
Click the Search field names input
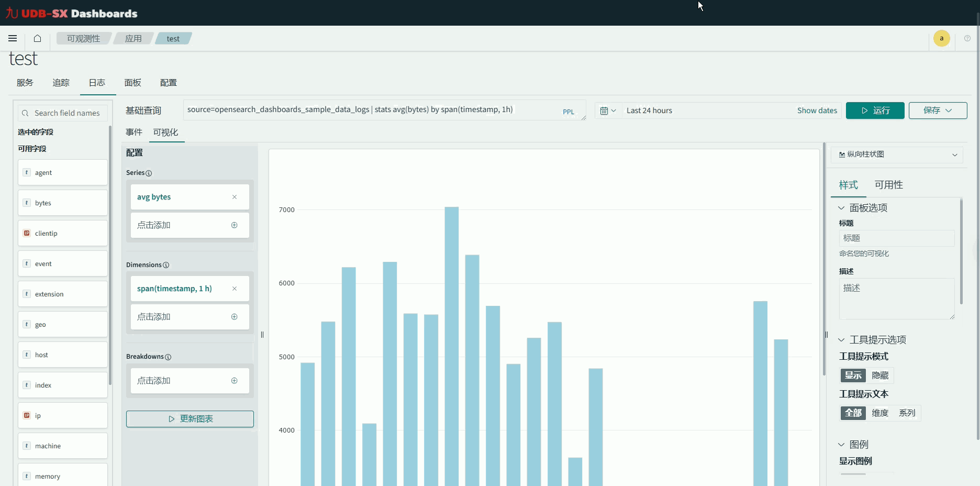click(67, 113)
